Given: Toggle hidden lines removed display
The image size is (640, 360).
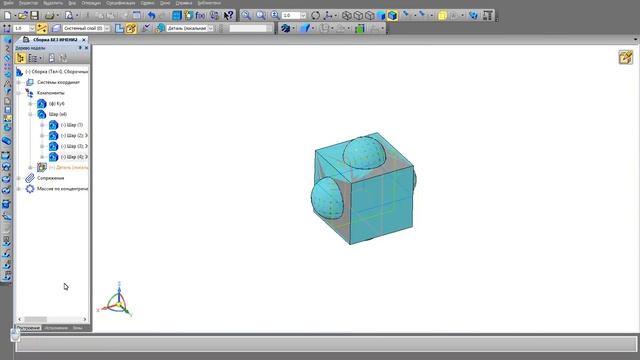Looking at the screenshot, I should point(358,16).
